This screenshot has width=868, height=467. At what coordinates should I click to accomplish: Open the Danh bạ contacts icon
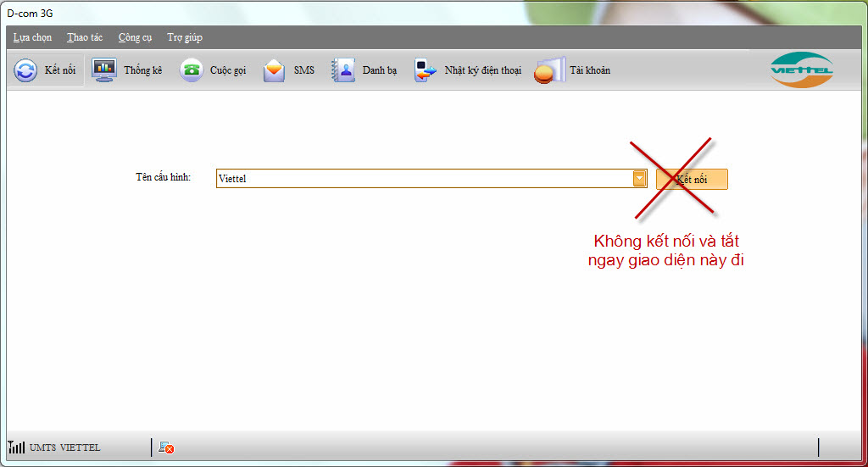(343, 70)
